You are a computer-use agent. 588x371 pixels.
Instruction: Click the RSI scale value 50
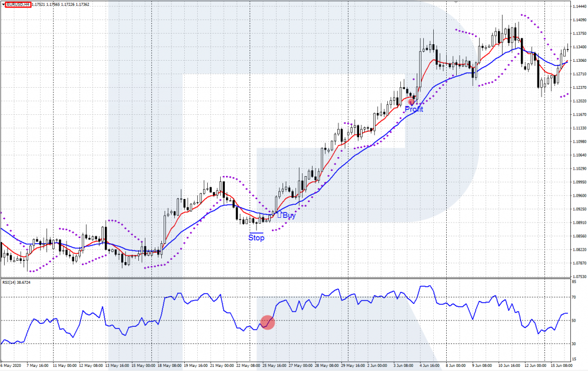click(574, 320)
